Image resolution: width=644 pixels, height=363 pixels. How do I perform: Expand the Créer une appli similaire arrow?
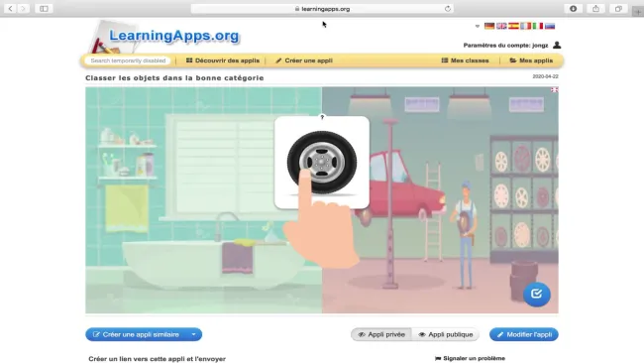[x=193, y=334]
